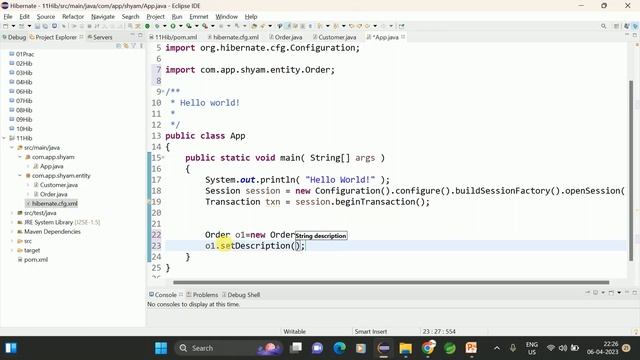640x360 pixels.
Task: Fold the main method at line 15
Action: tap(163, 158)
